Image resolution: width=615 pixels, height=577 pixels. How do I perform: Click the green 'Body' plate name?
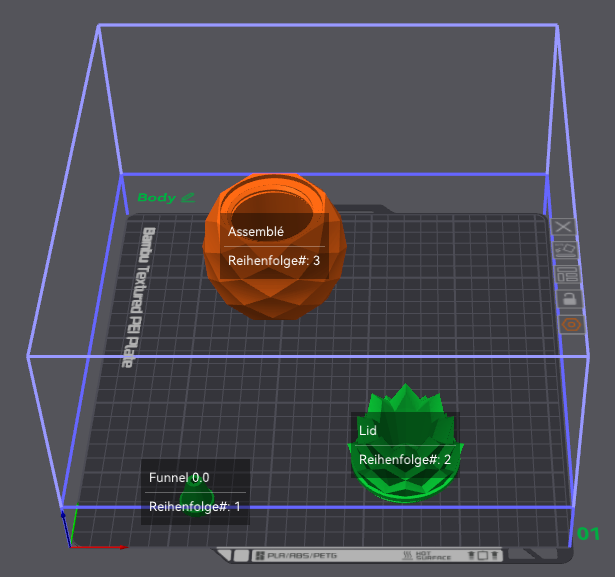pyautogui.click(x=156, y=197)
